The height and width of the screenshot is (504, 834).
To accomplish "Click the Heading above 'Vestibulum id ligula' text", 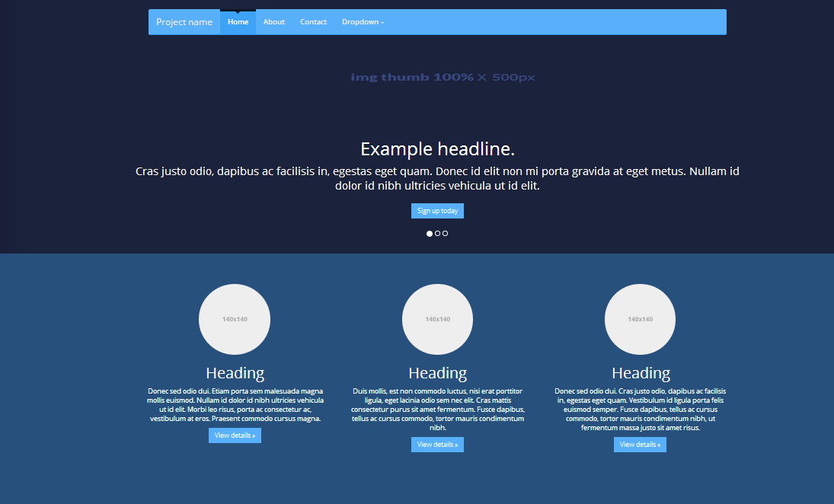I will tap(641, 373).
